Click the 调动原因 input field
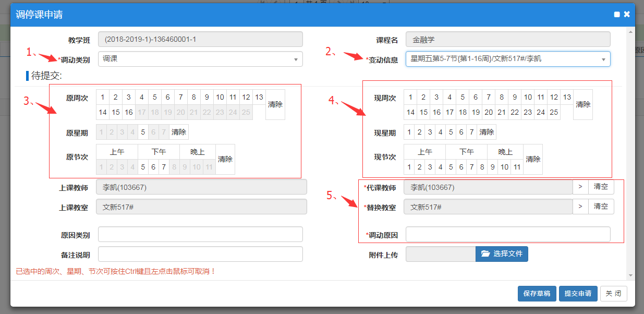 pyautogui.click(x=507, y=235)
